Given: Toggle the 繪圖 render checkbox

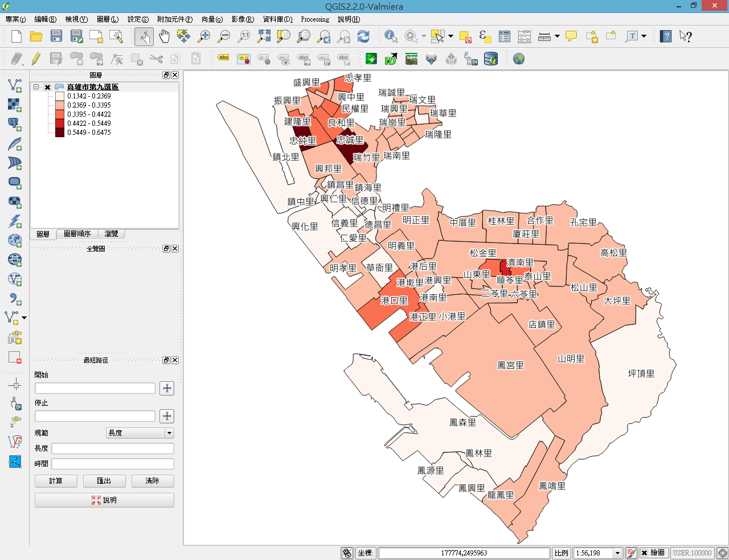Looking at the screenshot, I should click(x=644, y=553).
